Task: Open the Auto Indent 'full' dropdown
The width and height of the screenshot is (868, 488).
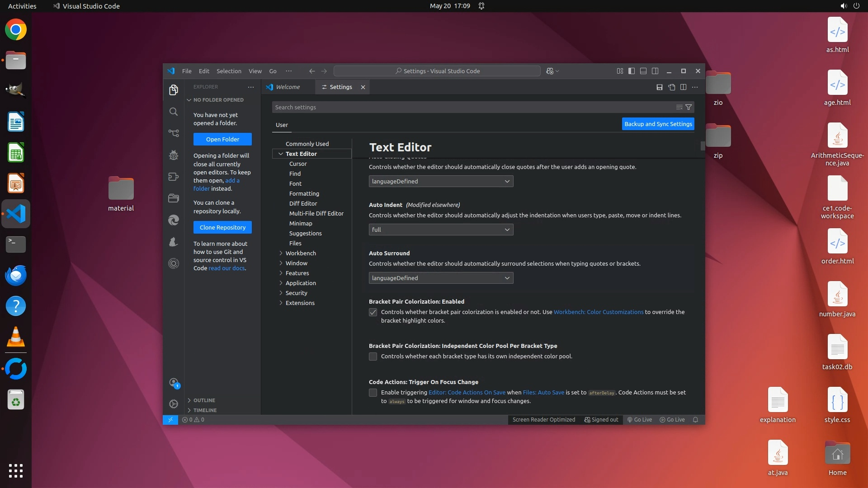Action: pos(441,230)
